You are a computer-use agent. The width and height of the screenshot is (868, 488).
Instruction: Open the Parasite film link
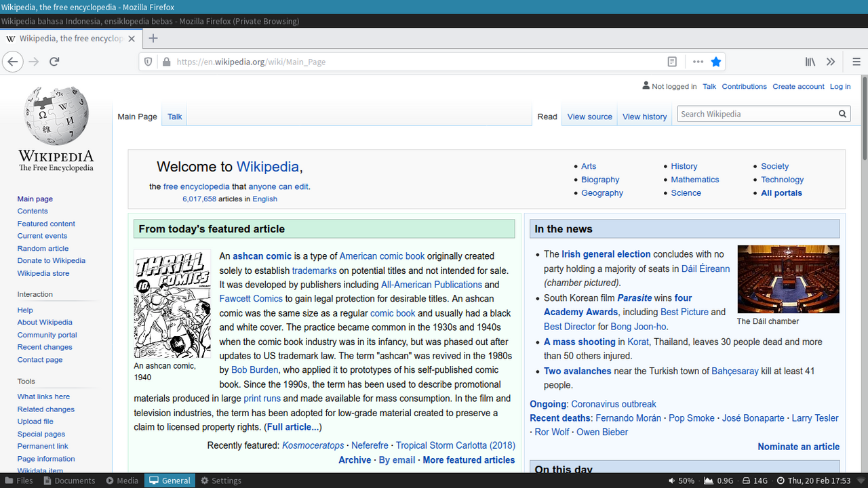click(x=634, y=298)
